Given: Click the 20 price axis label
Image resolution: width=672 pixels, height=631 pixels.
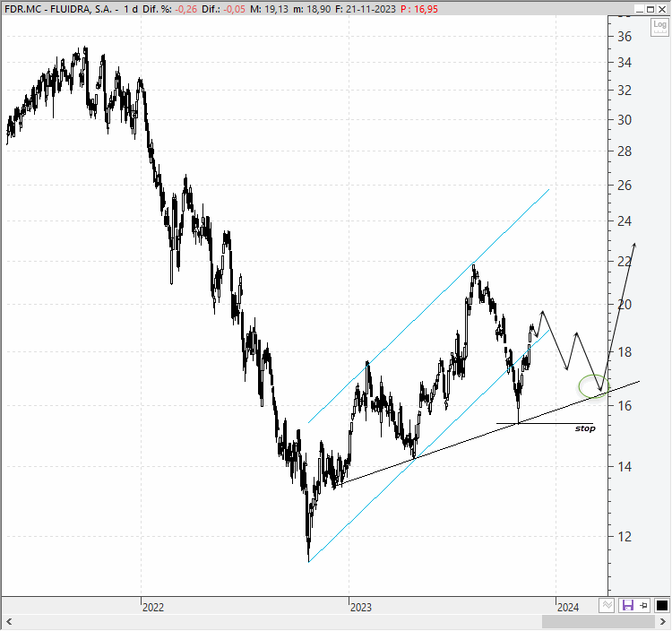Looking at the screenshot, I should click(625, 305).
